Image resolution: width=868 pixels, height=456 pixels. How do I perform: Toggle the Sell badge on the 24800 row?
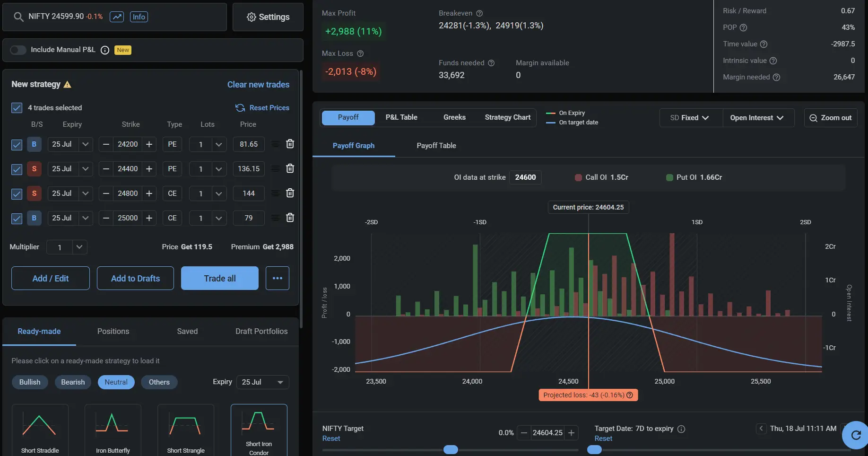34,193
